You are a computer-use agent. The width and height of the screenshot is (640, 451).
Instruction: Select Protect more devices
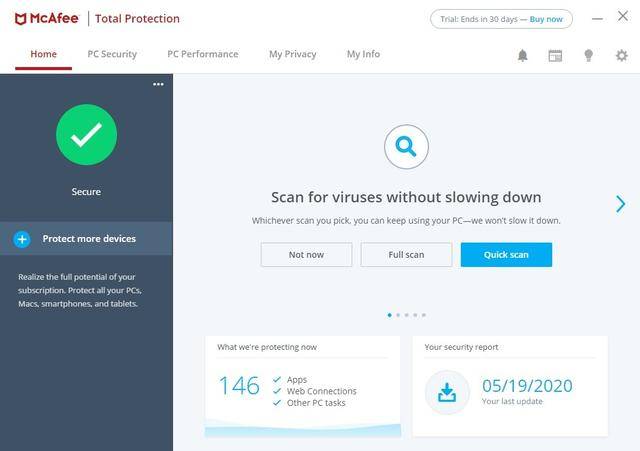pos(87,239)
